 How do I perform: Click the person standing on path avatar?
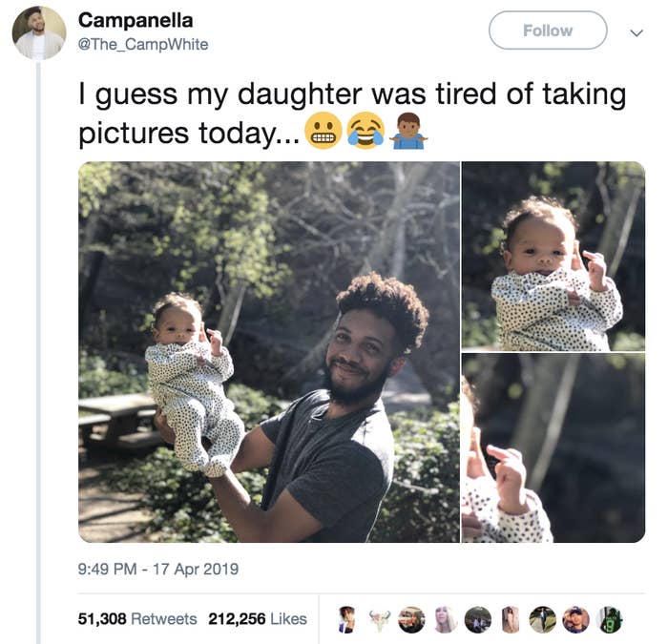click(543, 619)
